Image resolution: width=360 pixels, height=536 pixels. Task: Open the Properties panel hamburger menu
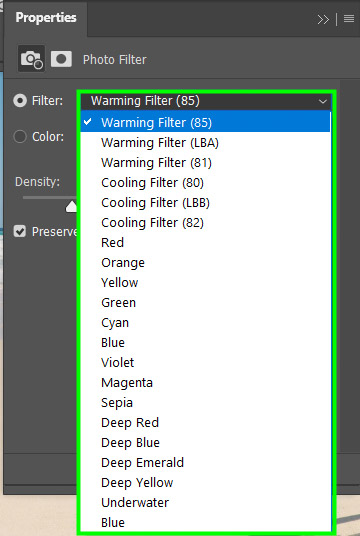pos(349,19)
